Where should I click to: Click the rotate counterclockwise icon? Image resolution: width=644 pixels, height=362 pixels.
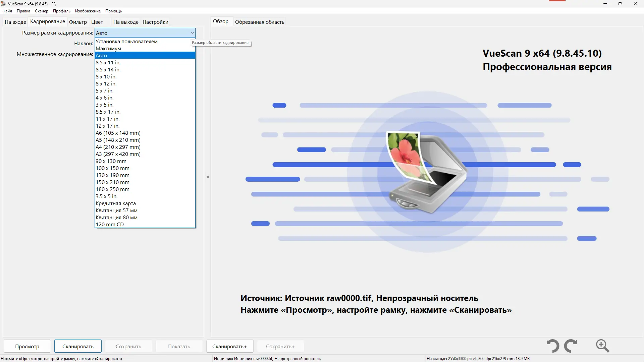point(553,346)
